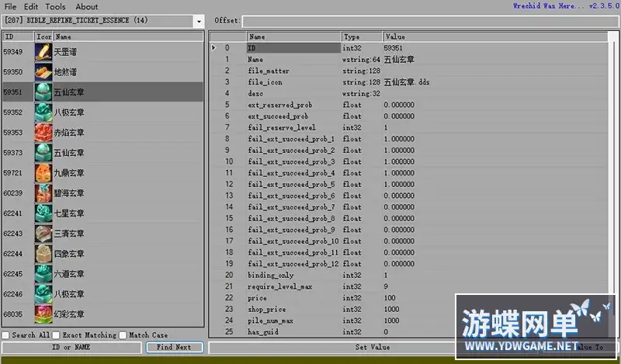Open the About menu
This screenshot has height=364, width=621.
pyautogui.click(x=87, y=7)
